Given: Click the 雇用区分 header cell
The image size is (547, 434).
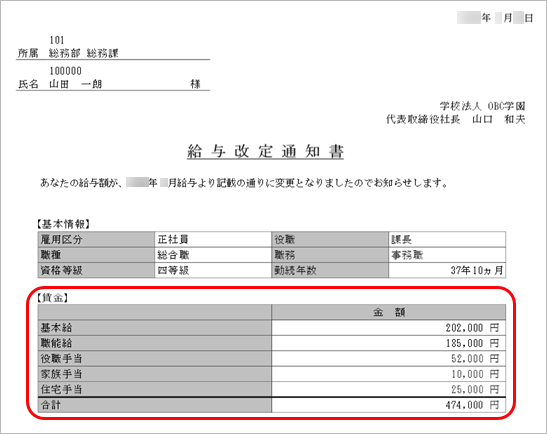Looking at the screenshot, I should pos(96,239).
